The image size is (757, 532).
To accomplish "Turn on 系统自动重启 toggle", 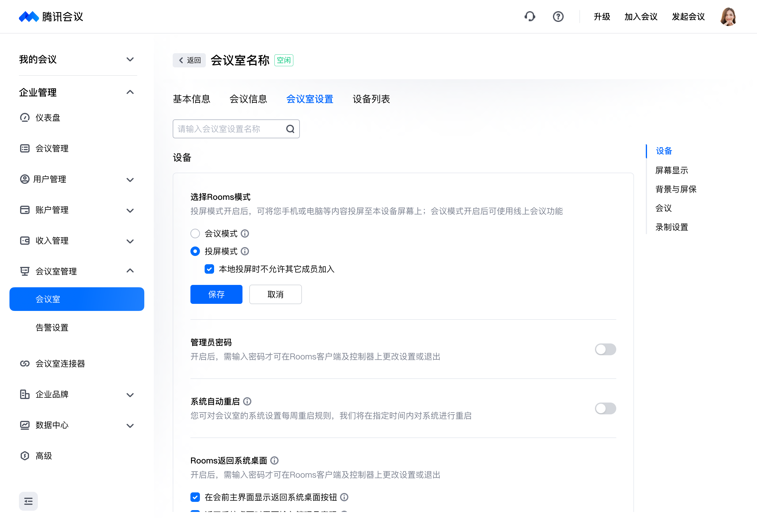I will click(605, 408).
